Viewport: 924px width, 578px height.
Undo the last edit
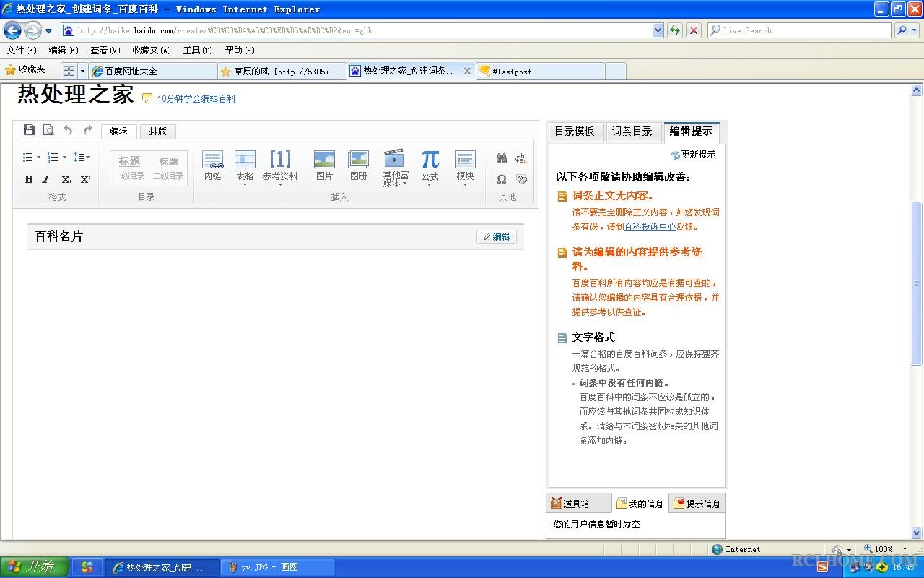[x=68, y=130]
